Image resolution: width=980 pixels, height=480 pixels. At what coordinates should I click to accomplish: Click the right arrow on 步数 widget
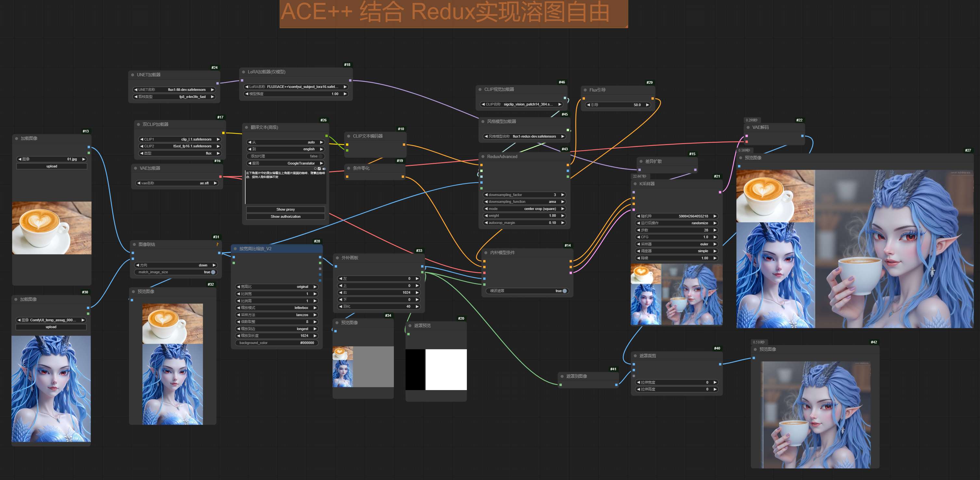coord(715,230)
